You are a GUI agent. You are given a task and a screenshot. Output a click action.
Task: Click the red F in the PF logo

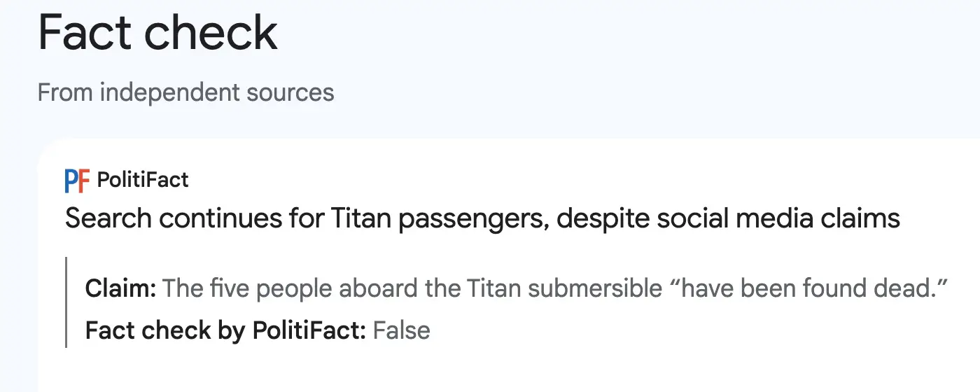[85, 181]
